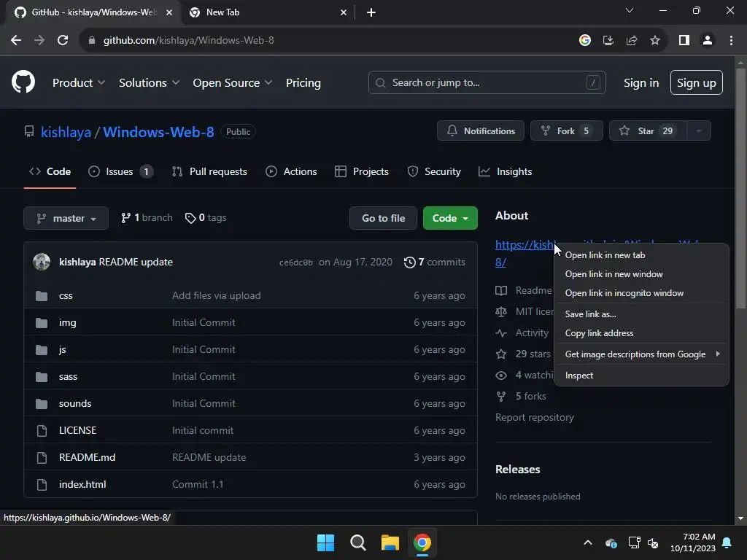This screenshot has height=560, width=747.
Task: Fork the repository with Fork button
Action: (566, 131)
